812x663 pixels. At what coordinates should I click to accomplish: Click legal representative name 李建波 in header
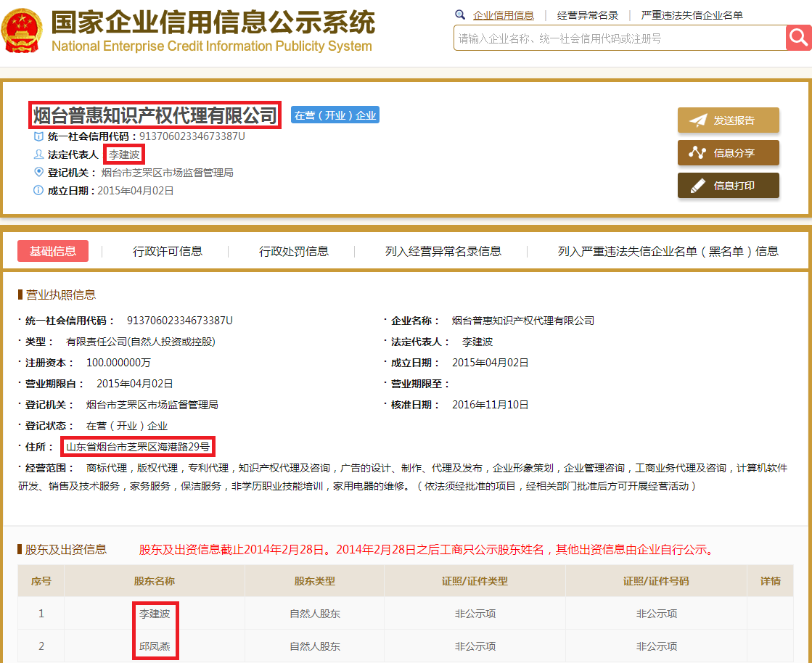tap(124, 155)
